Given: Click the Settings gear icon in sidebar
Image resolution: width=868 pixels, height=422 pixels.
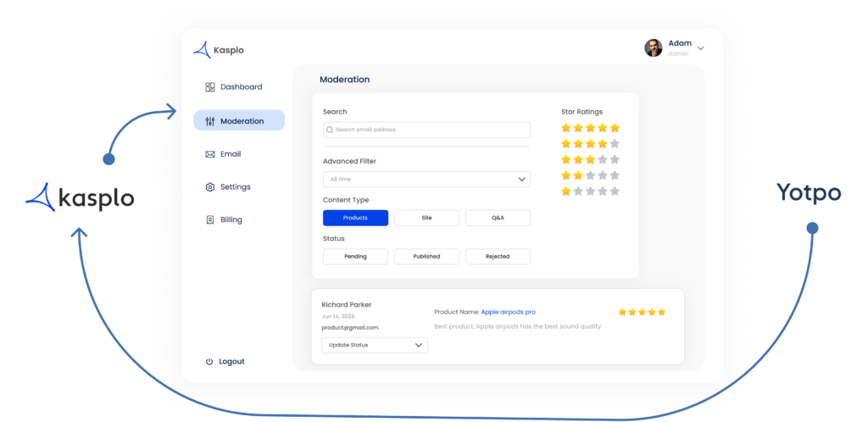Looking at the screenshot, I should (210, 187).
